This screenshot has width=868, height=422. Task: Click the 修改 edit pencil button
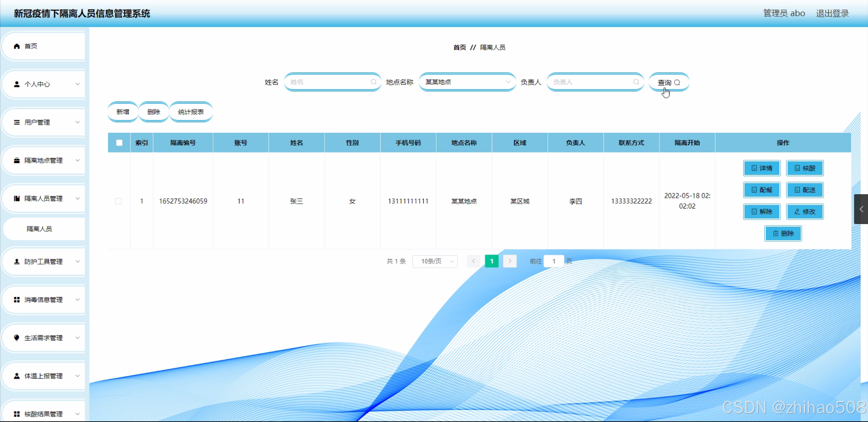click(805, 212)
